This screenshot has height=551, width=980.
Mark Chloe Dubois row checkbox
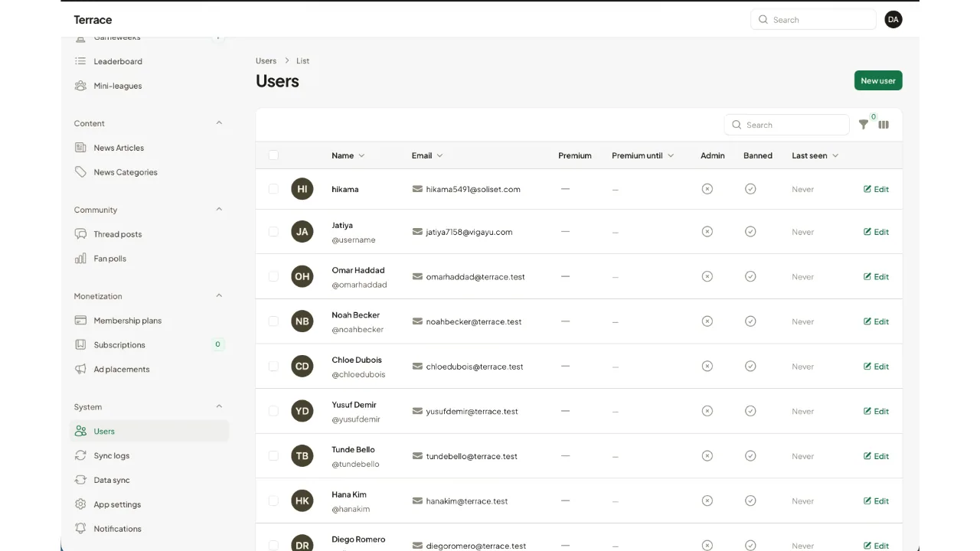273,366
